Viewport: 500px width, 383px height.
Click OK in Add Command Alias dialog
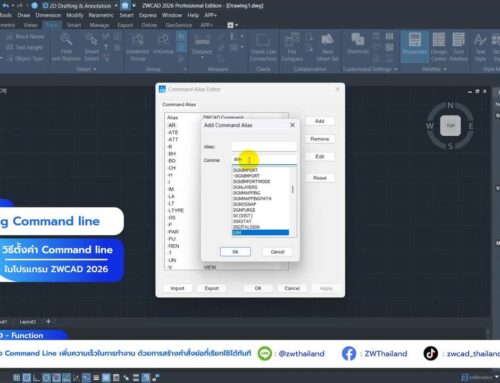point(235,252)
